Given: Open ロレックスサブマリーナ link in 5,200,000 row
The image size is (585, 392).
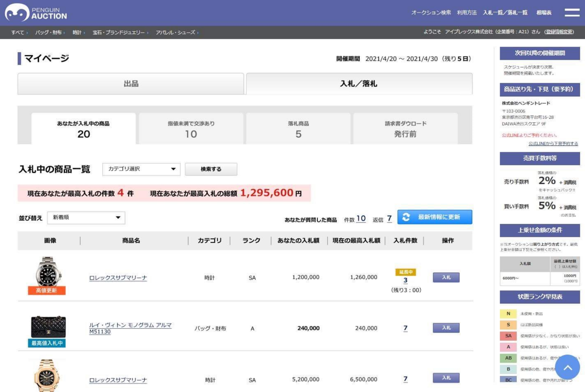Looking at the screenshot, I should [118, 380].
